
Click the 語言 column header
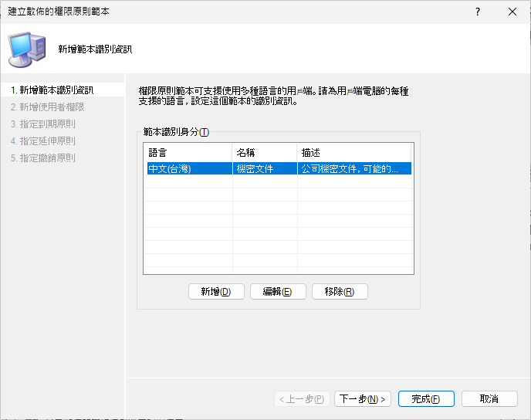[188, 153]
